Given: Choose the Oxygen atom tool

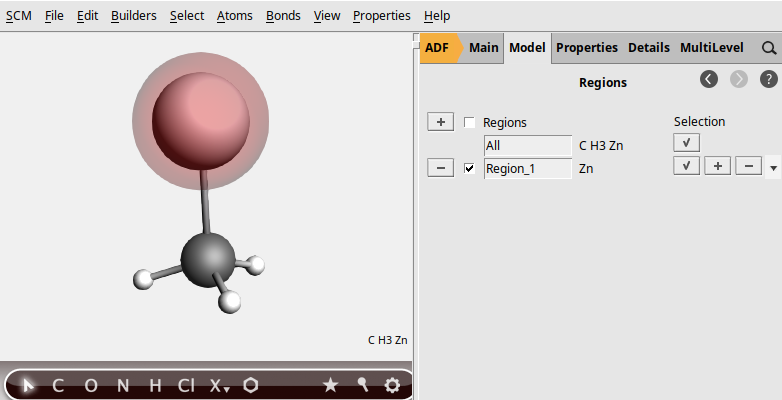Looking at the screenshot, I should pyautogui.click(x=90, y=385).
